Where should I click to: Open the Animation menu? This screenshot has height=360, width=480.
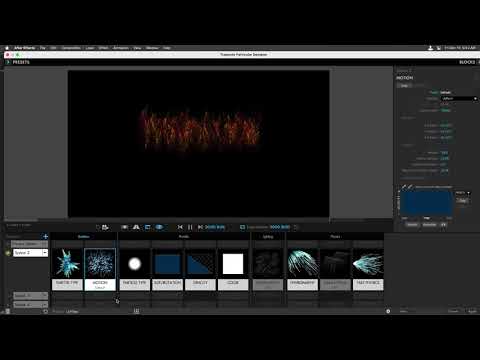pos(121,48)
